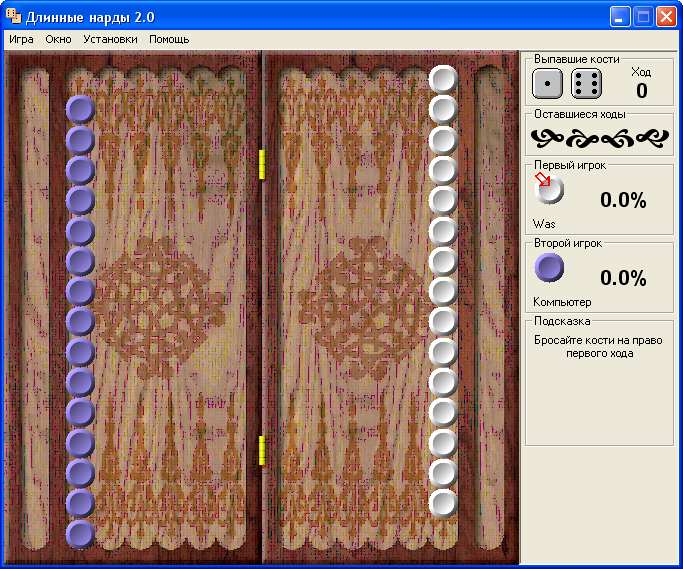Screen dimensions: 683x569
Task: Click the Оставшиеся ходы group label
Action: pos(580,114)
